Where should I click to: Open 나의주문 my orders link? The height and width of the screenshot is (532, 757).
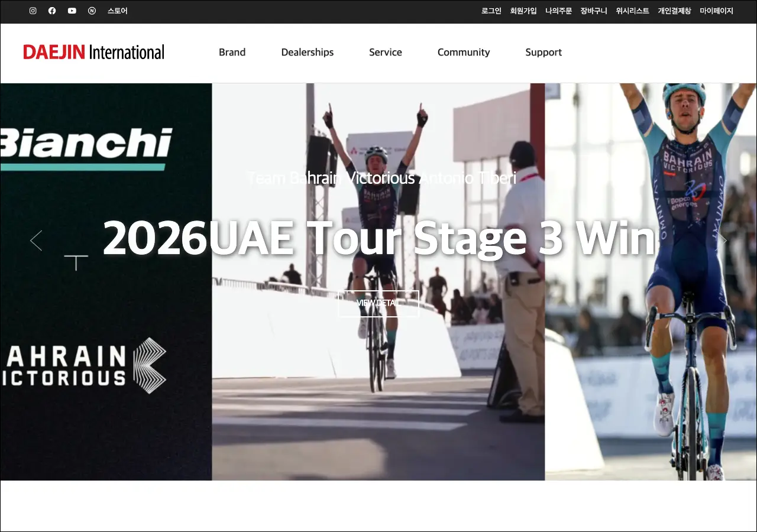[x=558, y=11]
